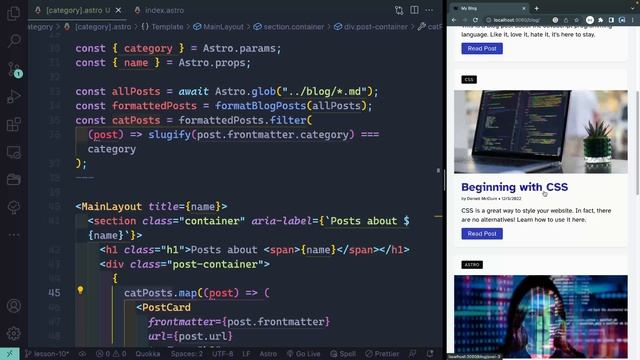
Task: Click the laptop image of CSS post
Action: pyautogui.click(x=541, y=132)
